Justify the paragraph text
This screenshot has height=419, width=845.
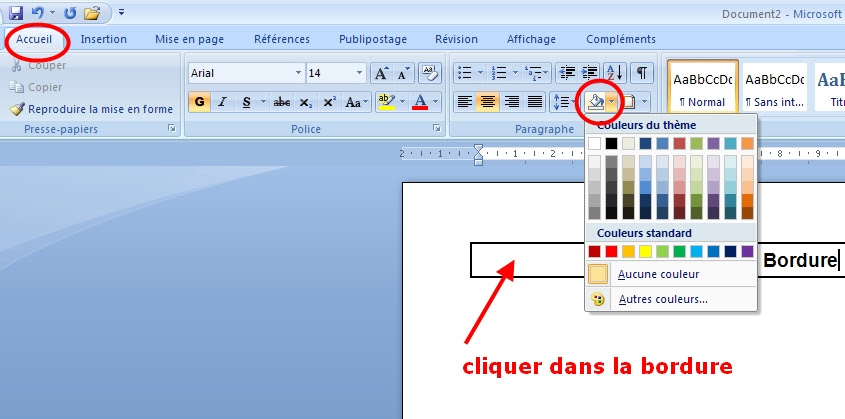(535, 102)
